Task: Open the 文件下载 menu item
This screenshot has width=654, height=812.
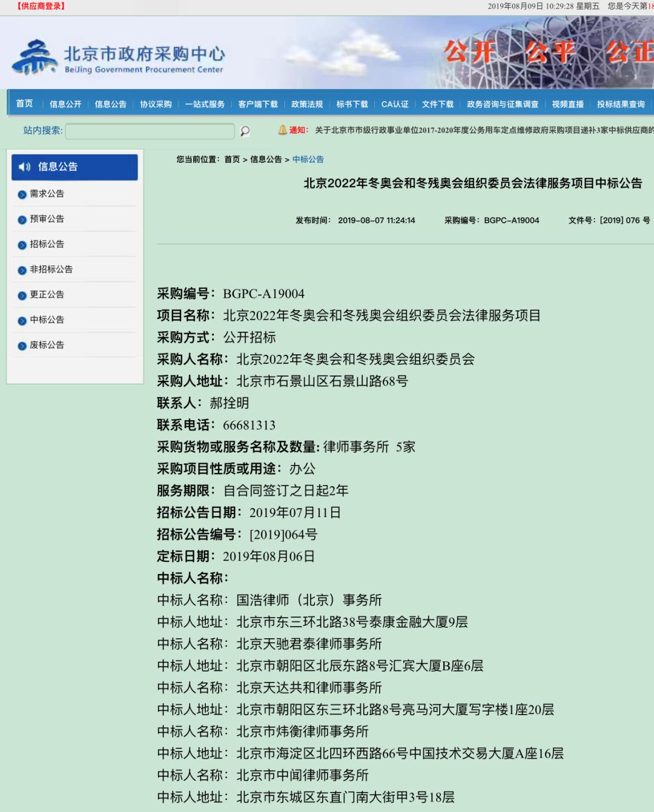Action: [x=438, y=104]
